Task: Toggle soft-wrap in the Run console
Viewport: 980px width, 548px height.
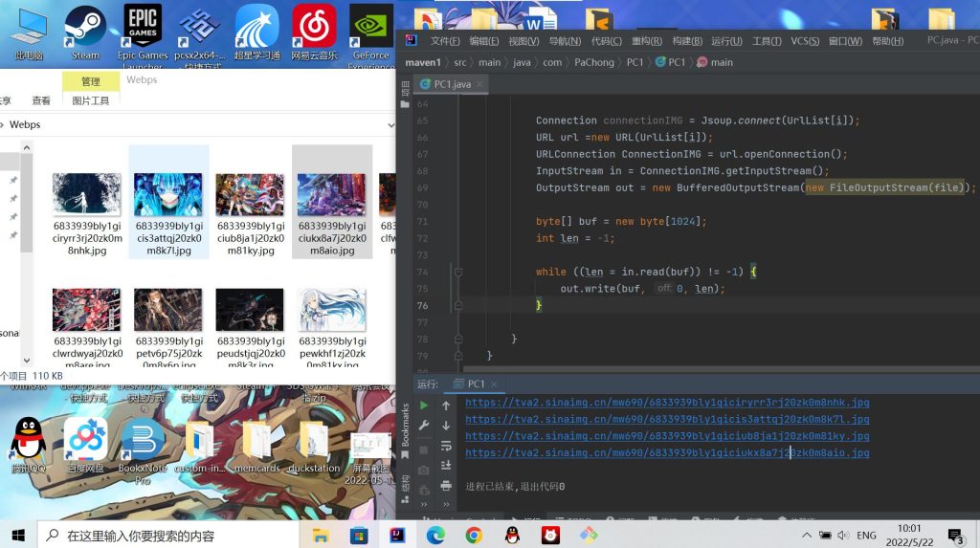Action: pos(446,446)
